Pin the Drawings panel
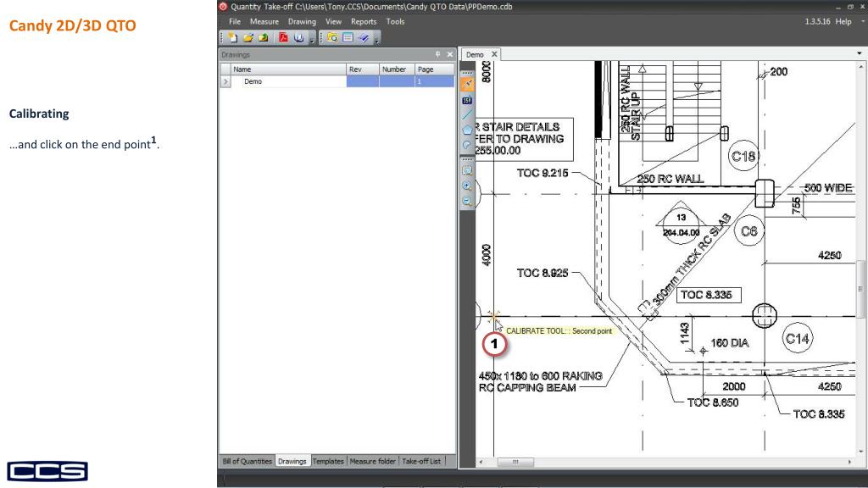The image size is (868, 488). (437, 54)
